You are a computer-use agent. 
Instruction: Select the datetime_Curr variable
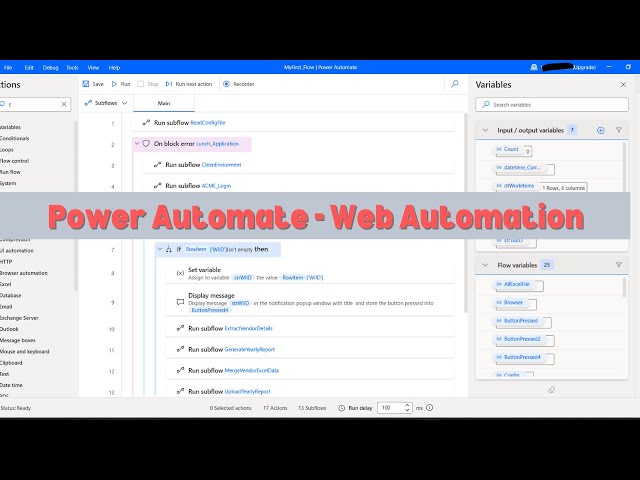click(522, 167)
